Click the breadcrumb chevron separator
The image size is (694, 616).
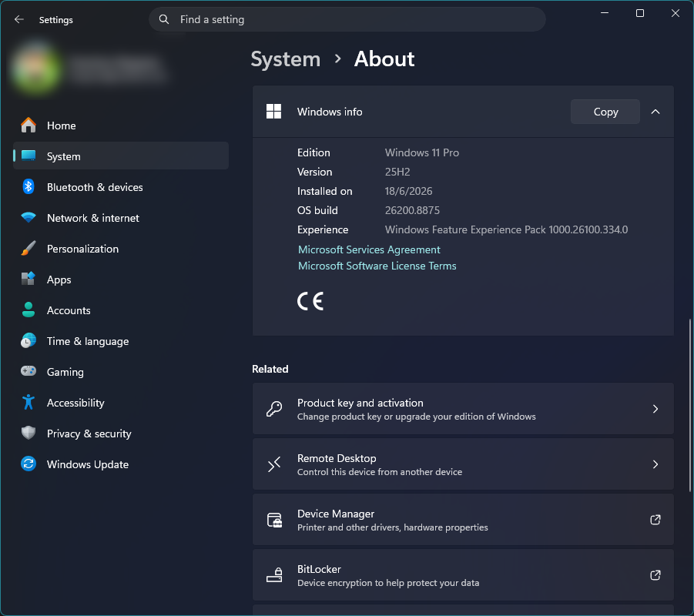tap(337, 59)
